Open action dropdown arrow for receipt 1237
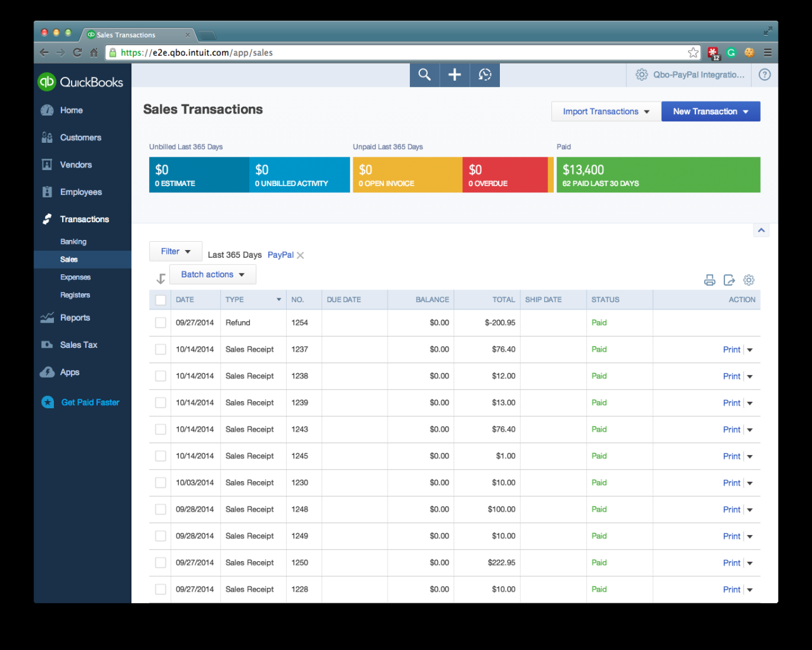The height and width of the screenshot is (650, 812). pos(750,350)
